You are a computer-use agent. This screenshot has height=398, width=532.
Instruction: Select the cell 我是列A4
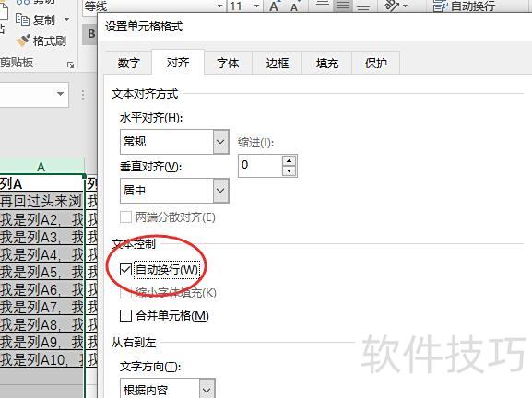(x=41, y=254)
